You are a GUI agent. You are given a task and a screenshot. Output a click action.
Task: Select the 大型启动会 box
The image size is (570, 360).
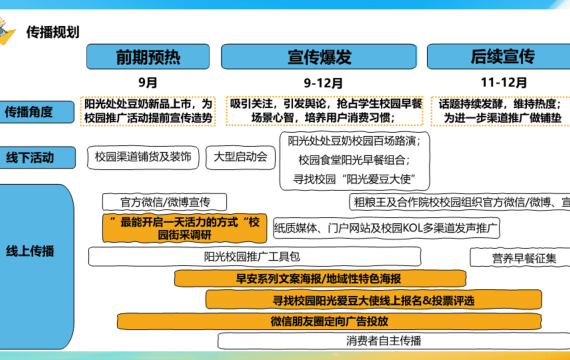(240, 157)
